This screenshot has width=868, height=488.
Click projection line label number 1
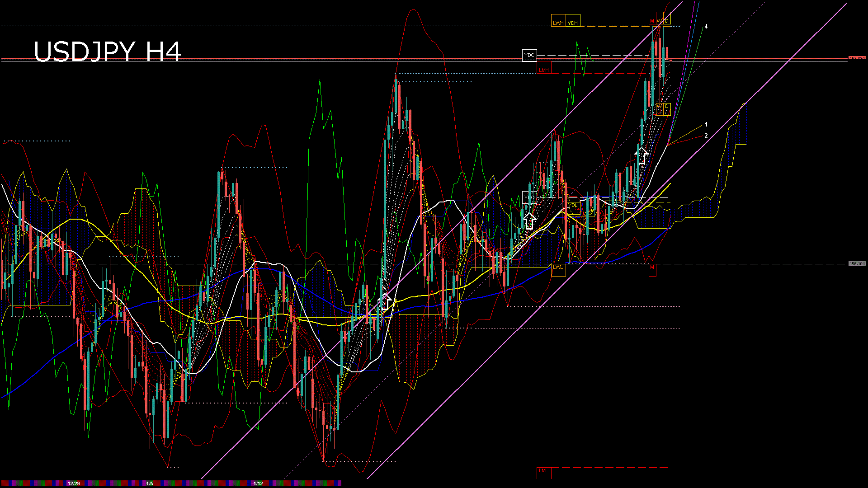706,124
